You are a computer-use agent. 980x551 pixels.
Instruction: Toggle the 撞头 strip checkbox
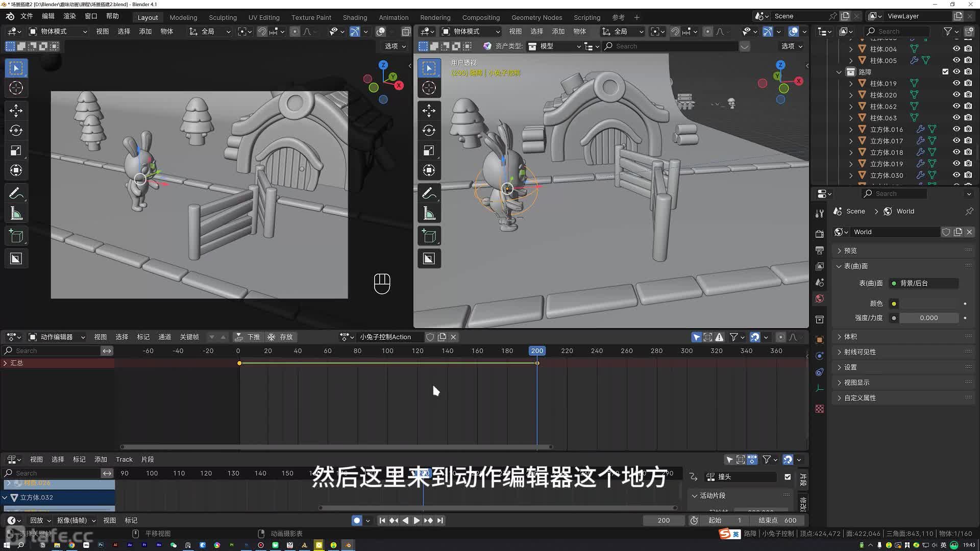(x=788, y=477)
